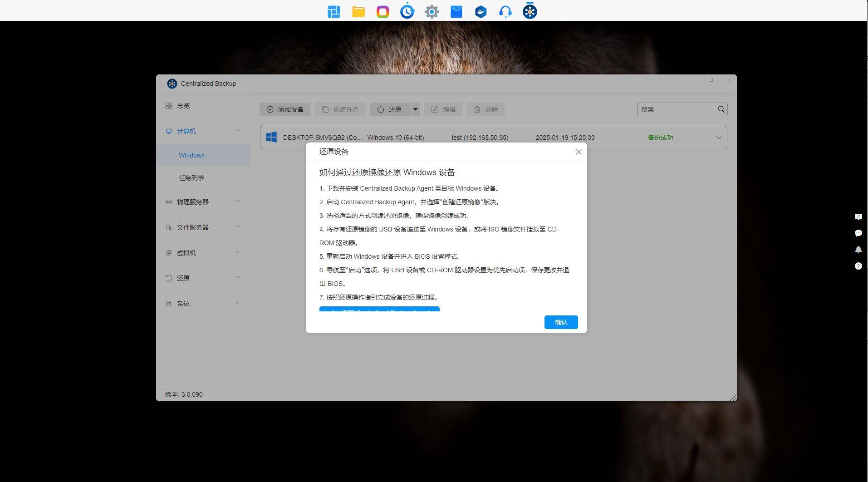
Task: Go to 总览 overview in sidebar
Action: click(x=183, y=106)
